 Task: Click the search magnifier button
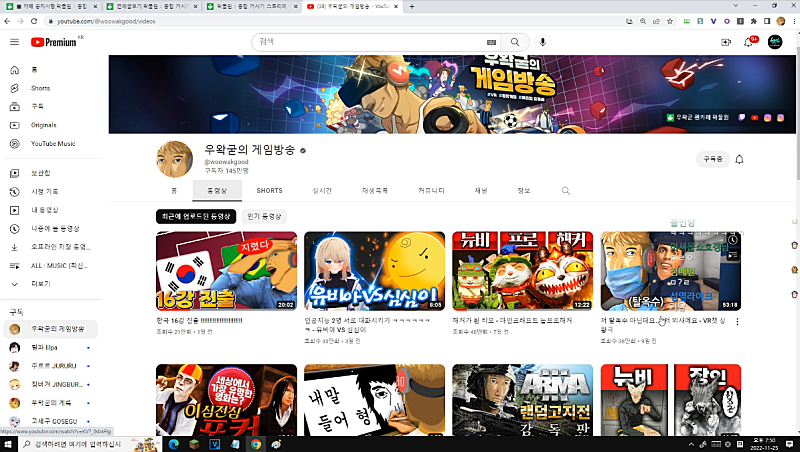coord(515,42)
